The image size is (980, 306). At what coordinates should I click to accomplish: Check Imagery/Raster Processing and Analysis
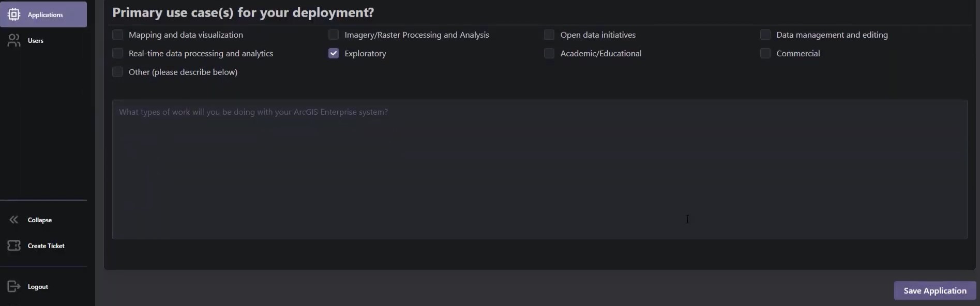point(334,35)
